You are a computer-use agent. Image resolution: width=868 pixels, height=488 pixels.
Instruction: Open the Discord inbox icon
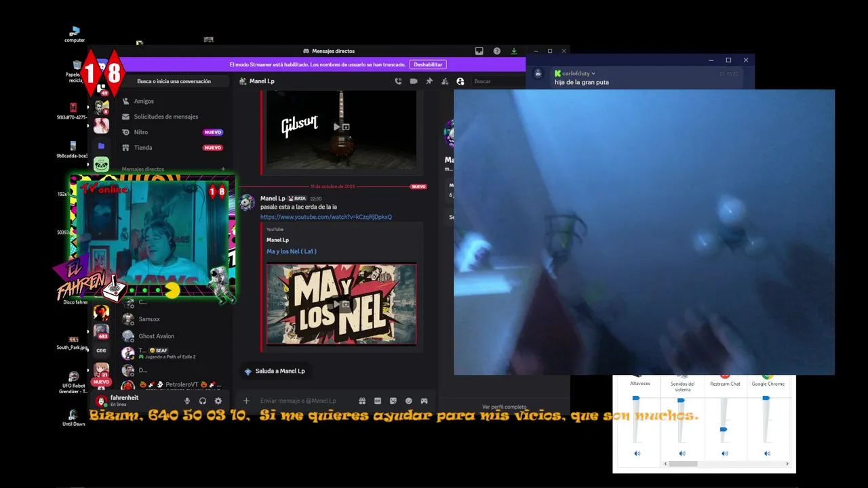tap(479, 51)
